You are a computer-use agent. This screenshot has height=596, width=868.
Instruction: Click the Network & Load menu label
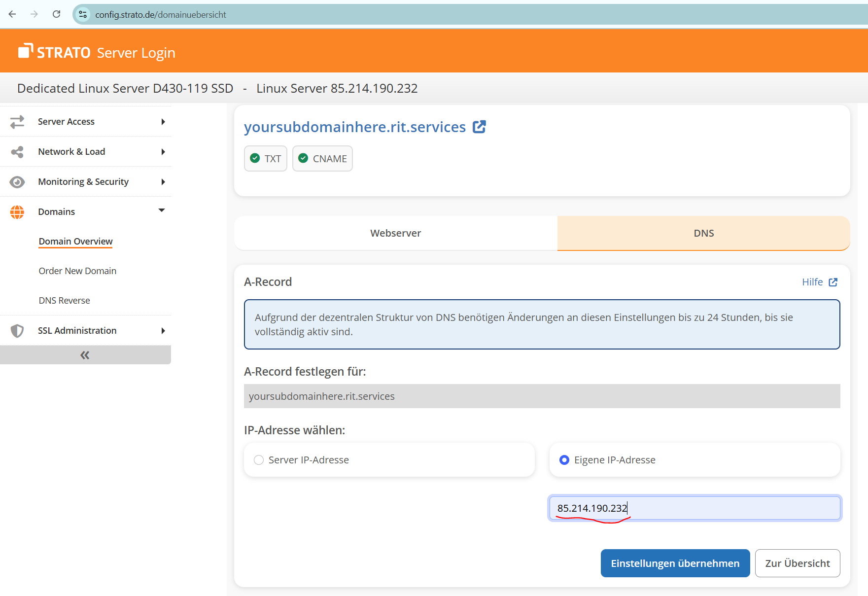(x=71, y=152)
